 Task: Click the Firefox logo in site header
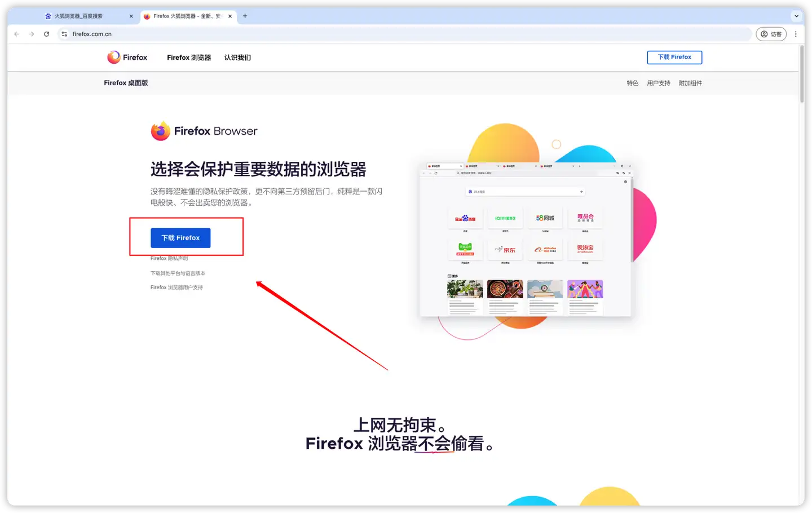point(127,57)
